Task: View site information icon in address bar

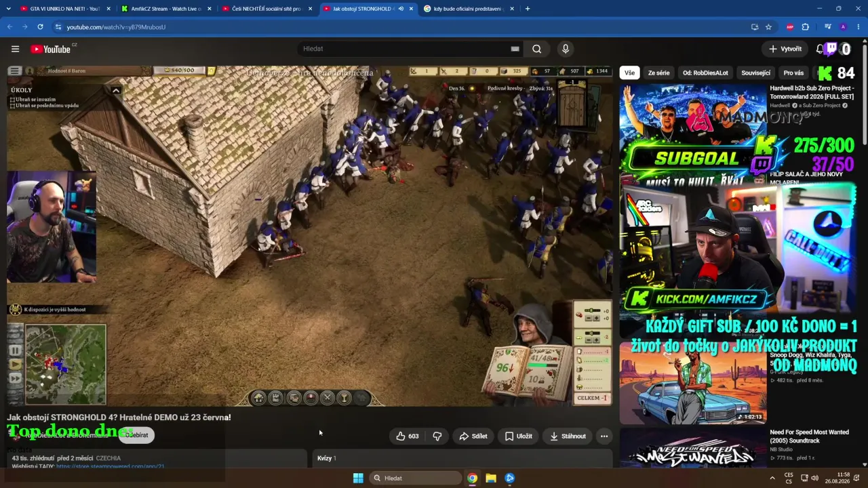Action: tap(58, 27)
